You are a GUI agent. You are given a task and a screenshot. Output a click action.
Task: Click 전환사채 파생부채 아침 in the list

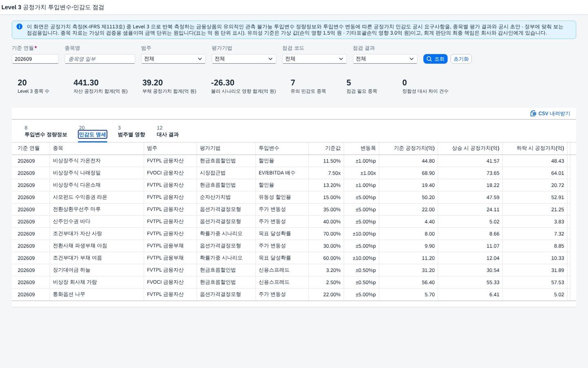(97, 246)
